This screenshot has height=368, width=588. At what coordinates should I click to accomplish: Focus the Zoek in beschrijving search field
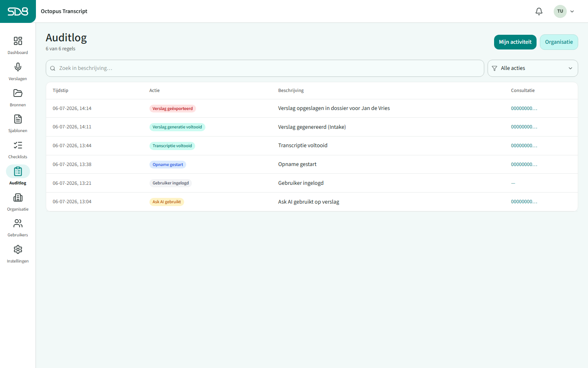pyautogui.click(x=265, y=68)
